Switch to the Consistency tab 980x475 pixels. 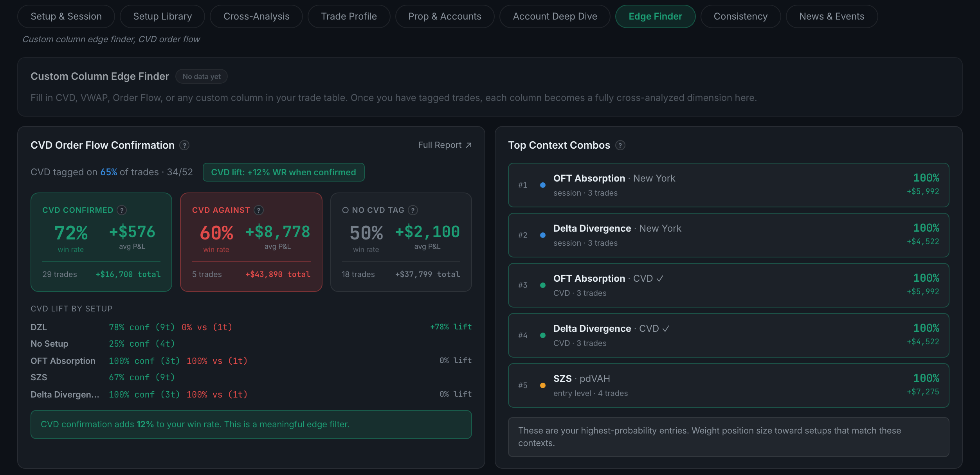tap(740, 16)
